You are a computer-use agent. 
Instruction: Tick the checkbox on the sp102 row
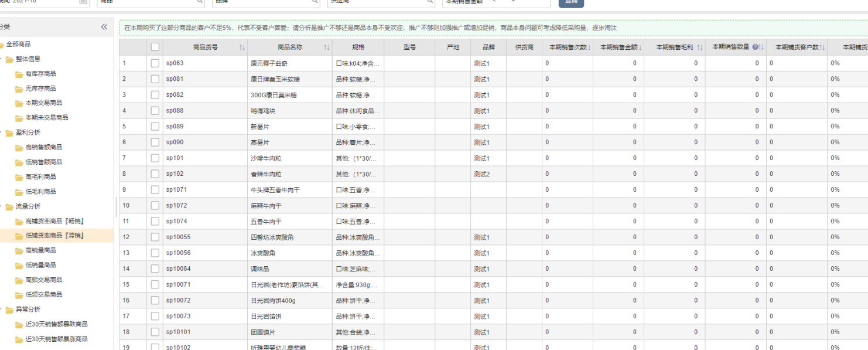tap(153, 174)
